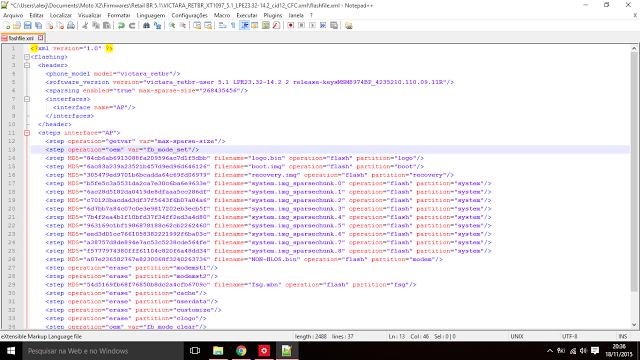This screenshot has width=640, height=360.
Task: Open Task View from the taskbar
Action: (195, 351)
